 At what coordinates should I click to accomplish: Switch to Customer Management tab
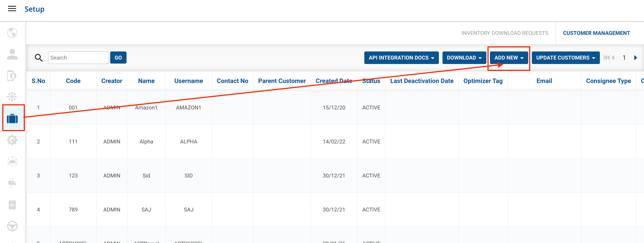(596, 33)
